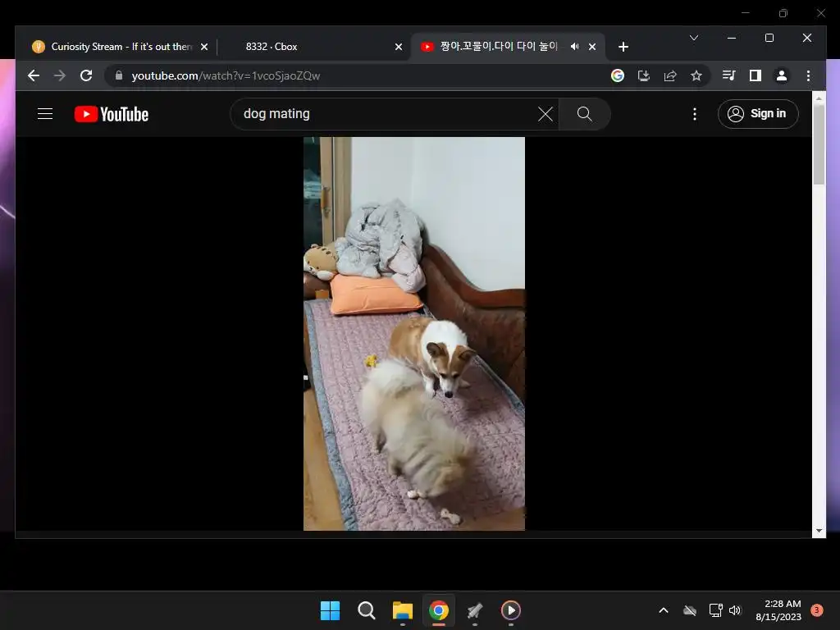The height and width of the screenshot is (630, 840).
Task: Open File Explorer from taskbar
Action: click(x=402, y=610)
